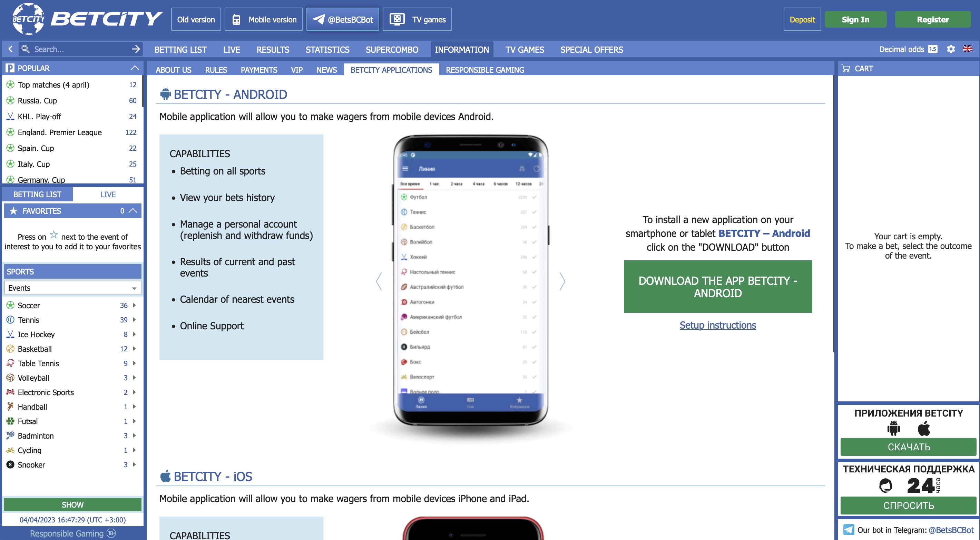Expand the Soccer category arrow

click(x=134, y=306)
